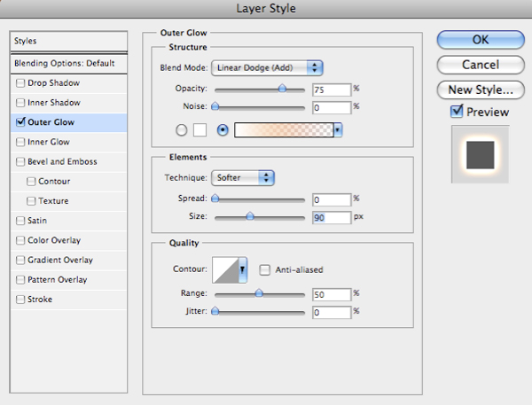Select the Gradient Overlay label

click(60, 261)
